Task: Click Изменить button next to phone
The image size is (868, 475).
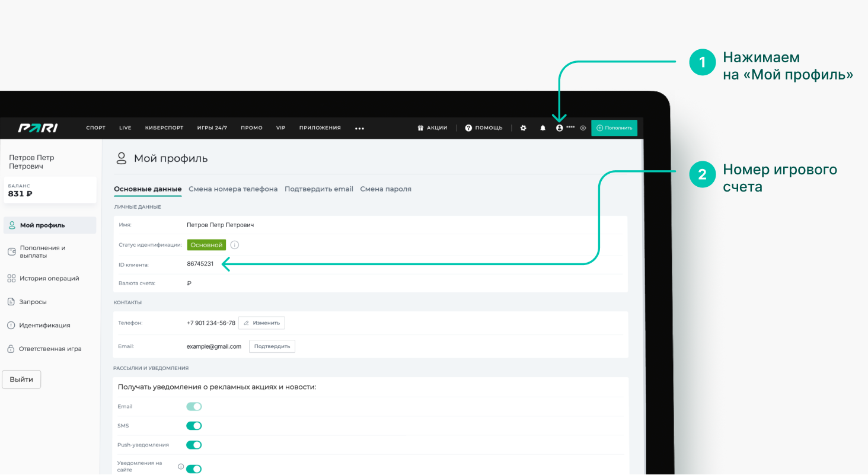Action: pyautogui.click(x=261, y=323)
